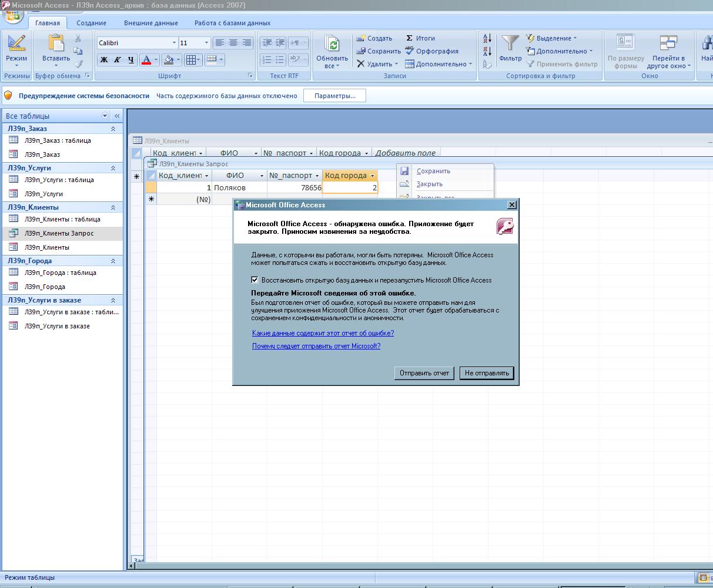Click the Параметры... security button
Viewport: 713px width, 588px height.
coord(334,96)
